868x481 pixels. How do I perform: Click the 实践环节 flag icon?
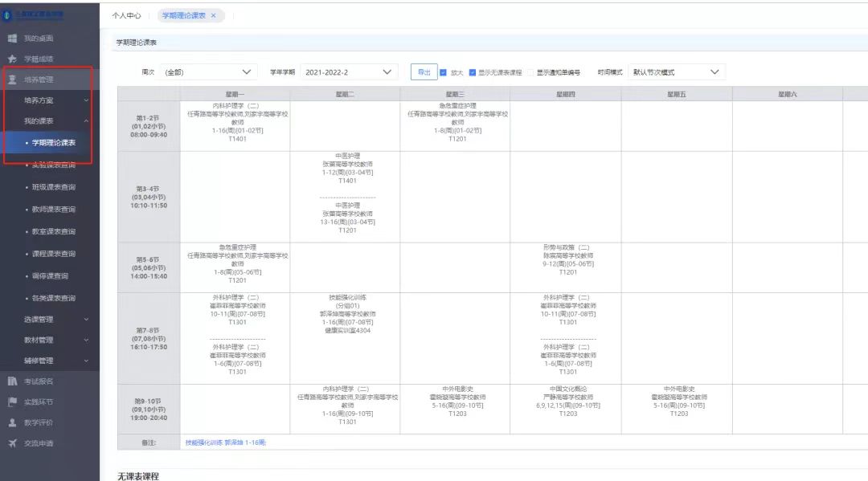point(12,402)
